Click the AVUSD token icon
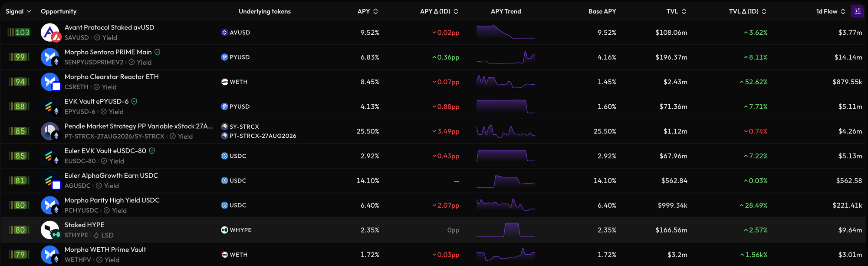868x266 pixels. point(224,33)
